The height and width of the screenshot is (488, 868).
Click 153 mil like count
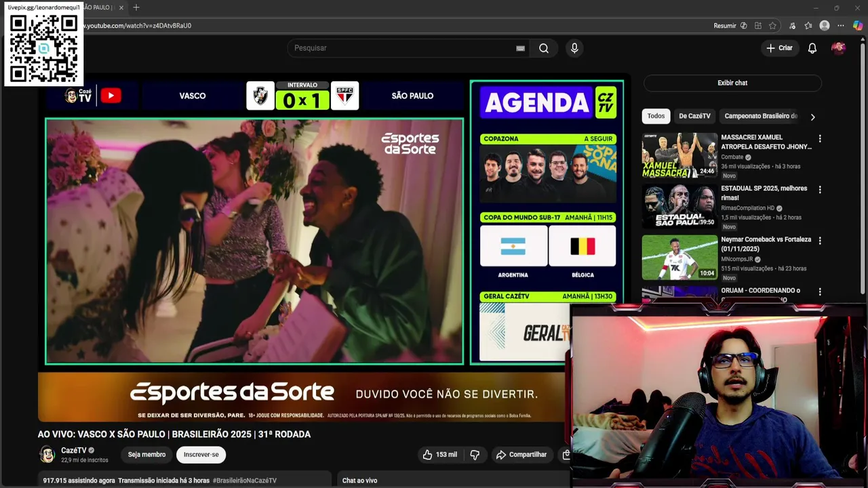point(446,455)
